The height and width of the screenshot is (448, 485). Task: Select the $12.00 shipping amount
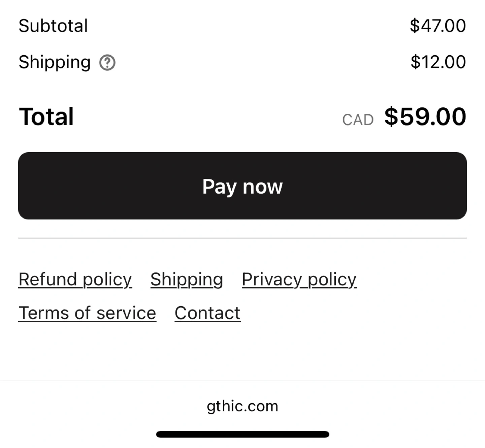[x=438, y=62]
